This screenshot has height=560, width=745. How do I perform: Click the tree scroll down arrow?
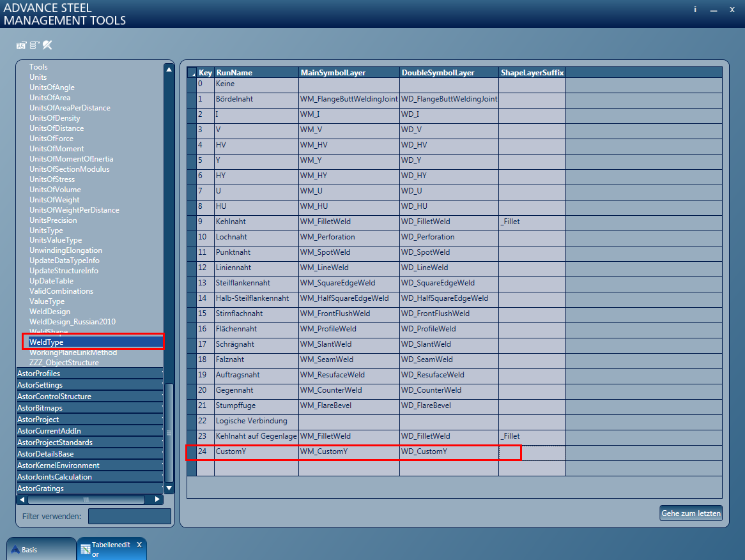click(169, 488)
